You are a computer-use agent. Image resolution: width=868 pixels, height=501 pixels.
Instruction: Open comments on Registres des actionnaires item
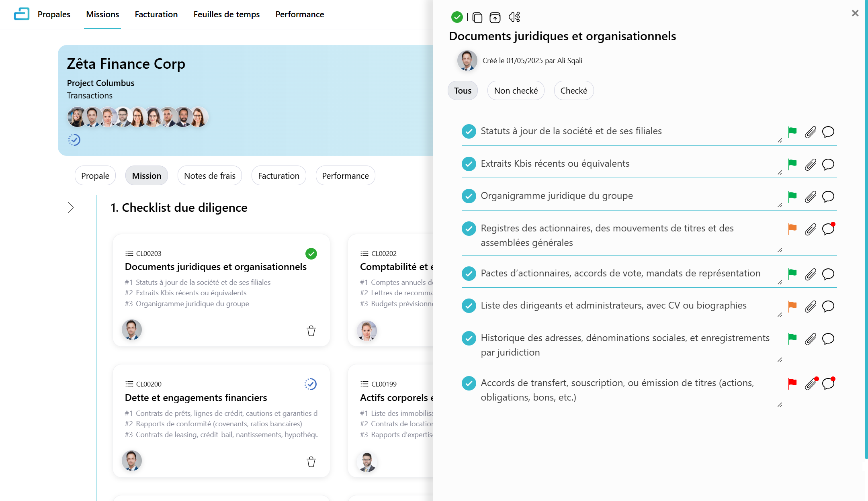(828, 229)
